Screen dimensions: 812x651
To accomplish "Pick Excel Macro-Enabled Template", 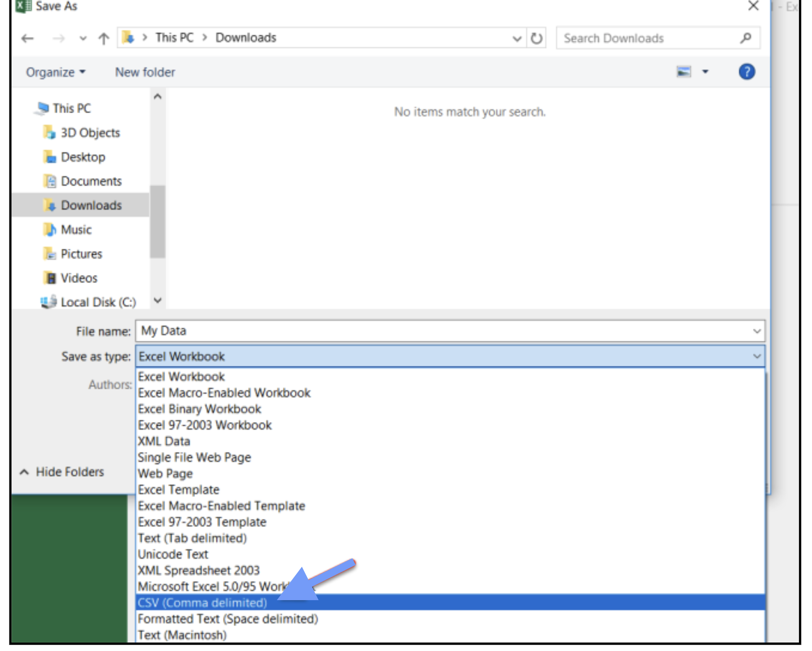I will [450, 506].
